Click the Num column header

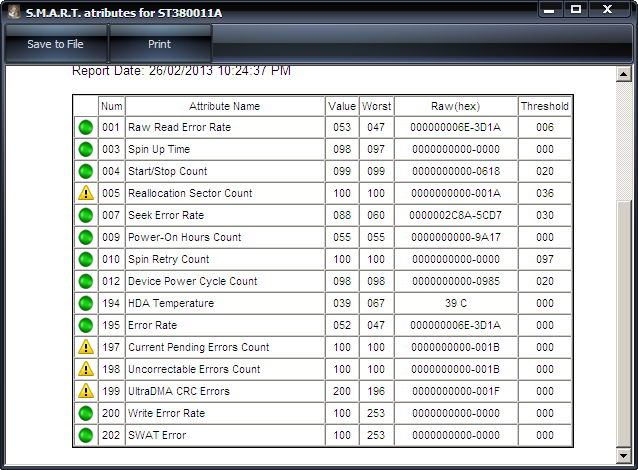111,106
